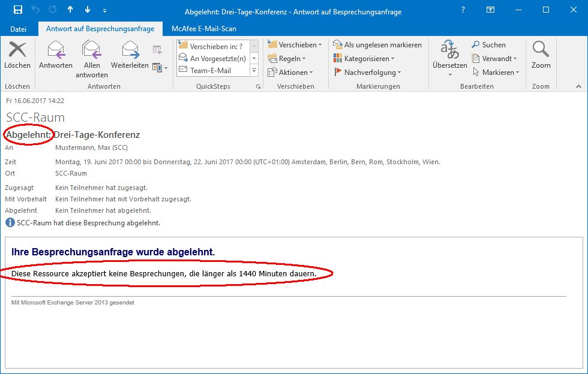Open Ribbon Display Options
This screenshot has height=374, width=588.
pyautogui.click(x=491, y=10)
